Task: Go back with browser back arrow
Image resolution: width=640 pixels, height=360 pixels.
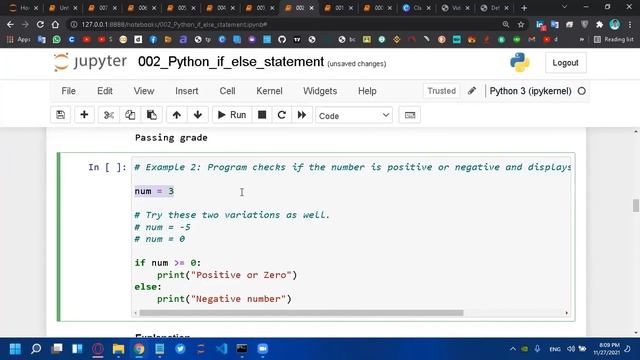Action: (10, 24)
